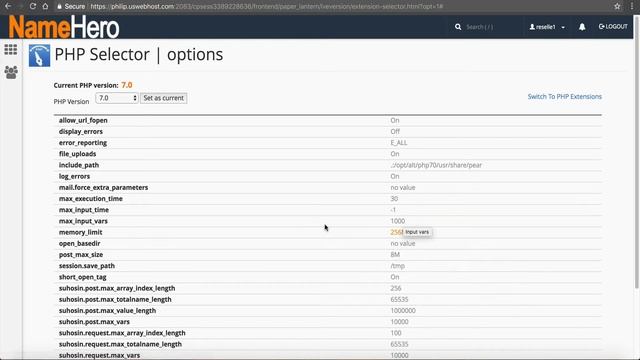Edit suhosin.post.max_value_length value 1000000
The height and width of the screenshot is (360, 640).
point(403,311)
